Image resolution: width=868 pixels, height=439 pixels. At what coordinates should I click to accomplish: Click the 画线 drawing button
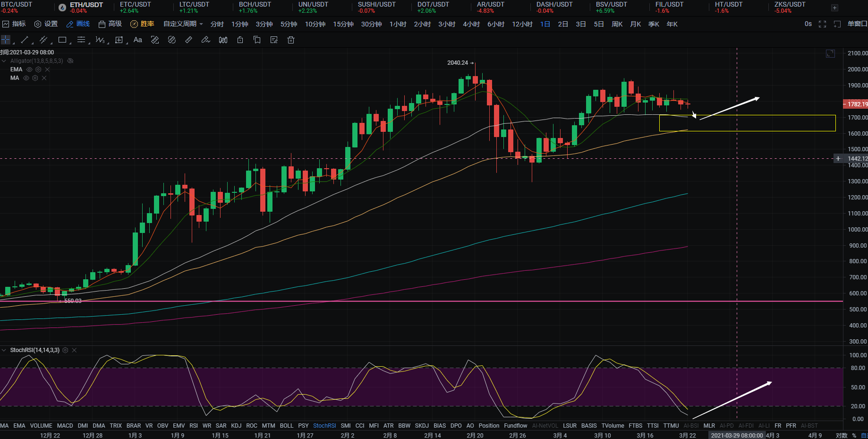[78, 24]
